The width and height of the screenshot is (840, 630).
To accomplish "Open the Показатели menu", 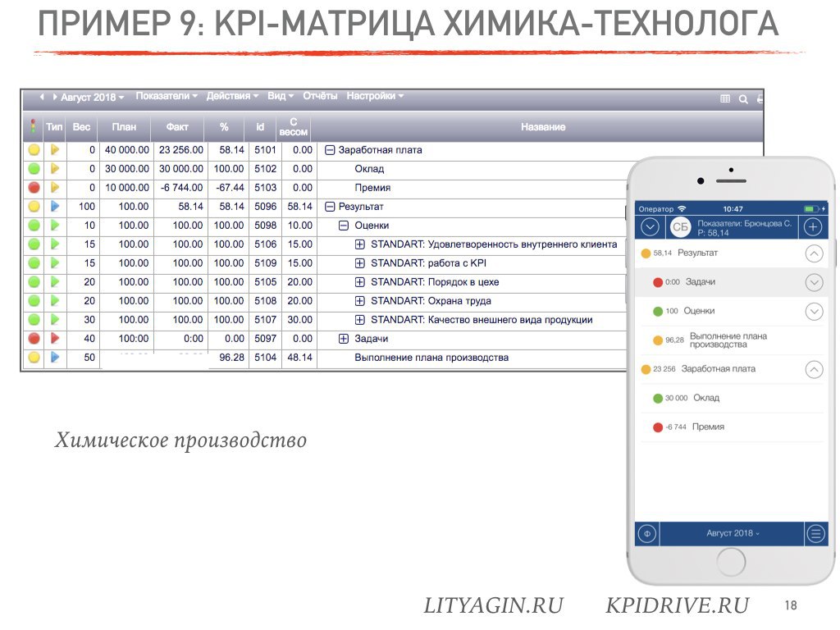I will click(167, 96).
